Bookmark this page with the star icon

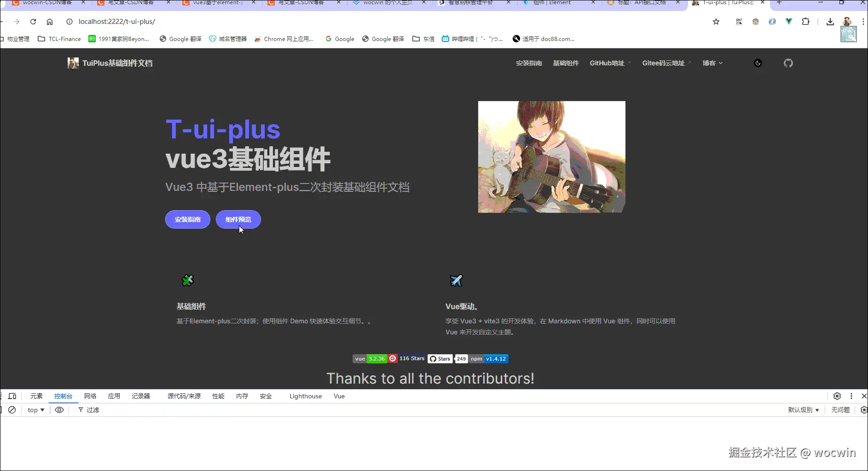click(x=716, y=22)
